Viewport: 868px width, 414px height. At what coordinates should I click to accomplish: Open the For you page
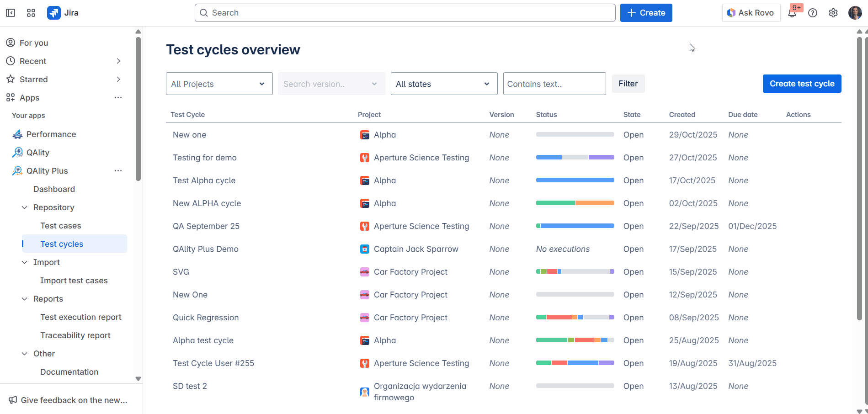point(34,43)
